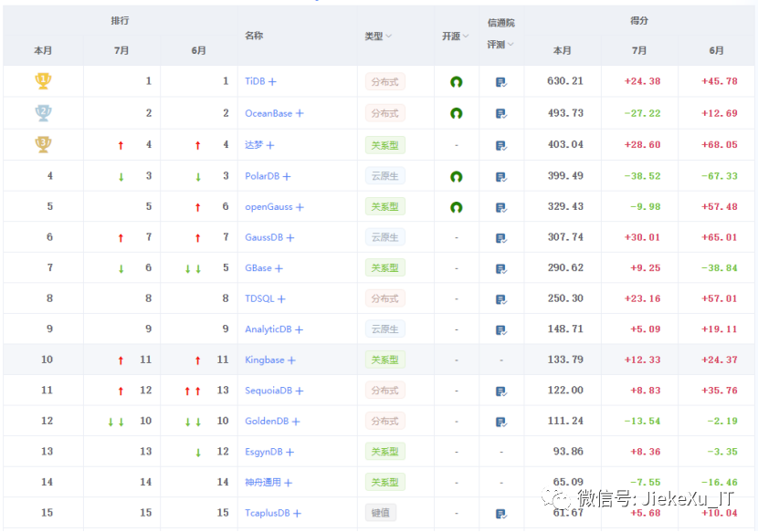Click the 排行 column group header
Screen dimensions: 758x532
(120, 20)
